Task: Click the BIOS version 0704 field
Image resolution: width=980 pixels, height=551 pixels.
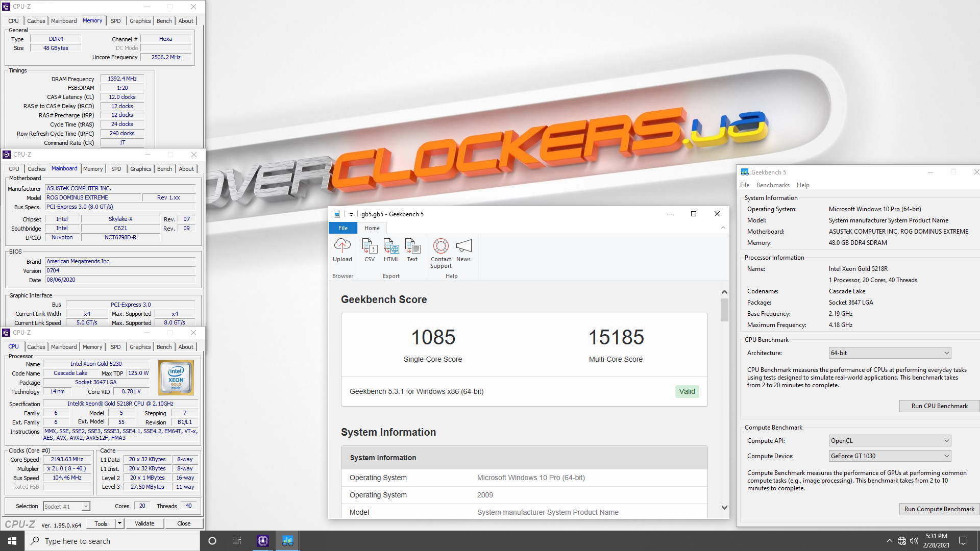Action: pos(120,270)
